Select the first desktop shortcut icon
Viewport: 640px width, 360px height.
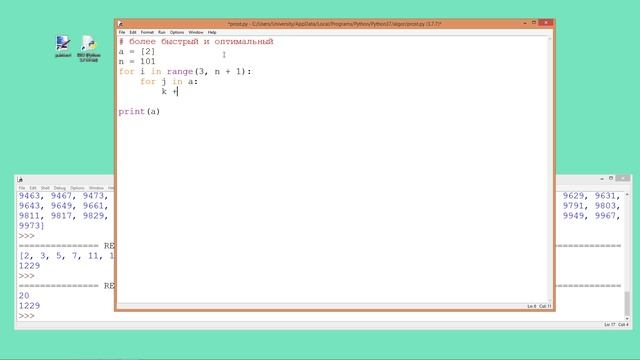click(63, 46)
